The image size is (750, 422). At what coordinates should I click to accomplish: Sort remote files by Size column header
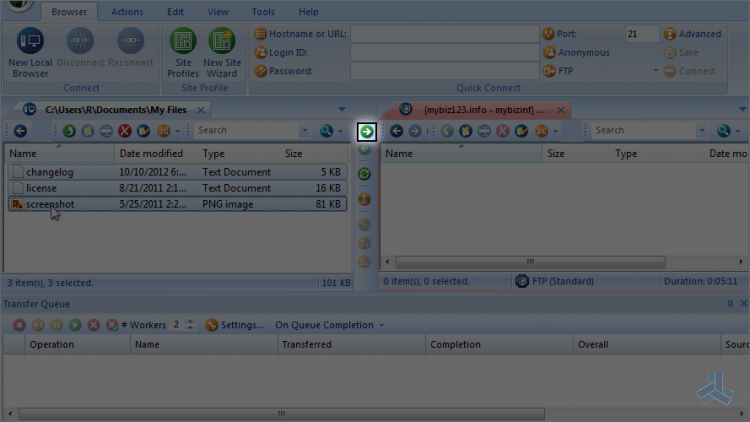(x=575, y=154)
